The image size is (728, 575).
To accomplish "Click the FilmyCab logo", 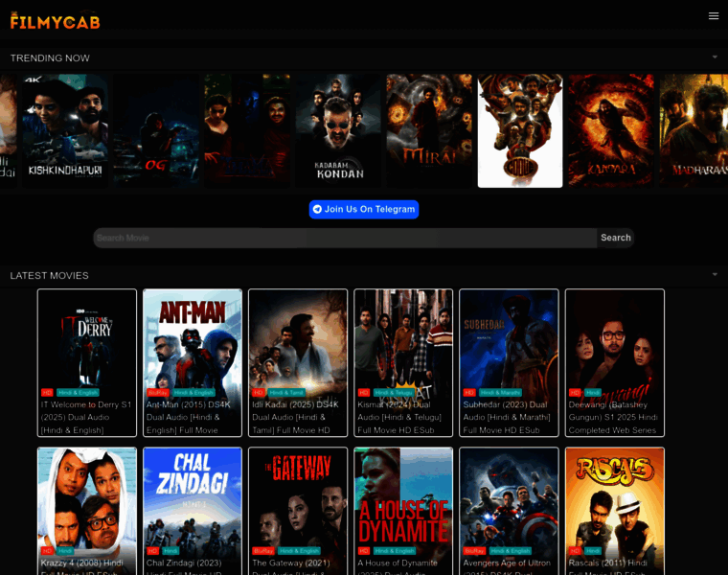I will [55, 21].
